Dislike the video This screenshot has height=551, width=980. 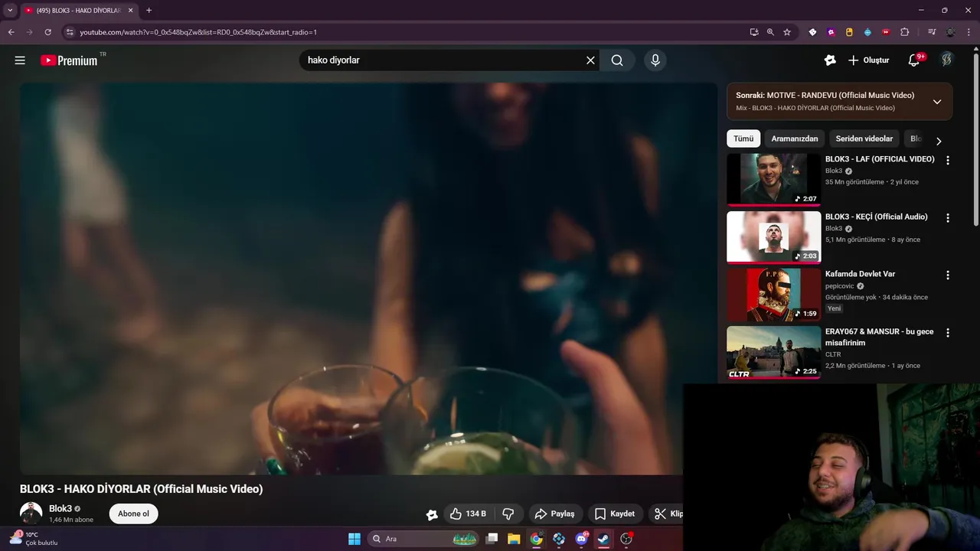coord(508,514)
